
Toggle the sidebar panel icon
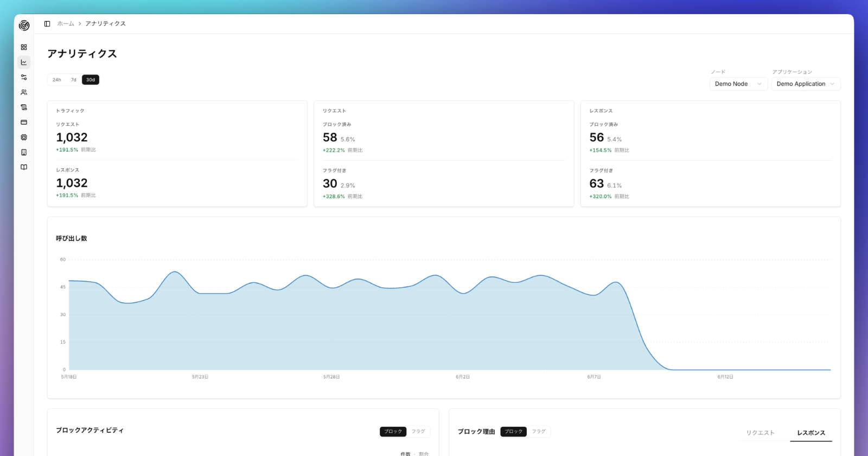click(47, 24)
